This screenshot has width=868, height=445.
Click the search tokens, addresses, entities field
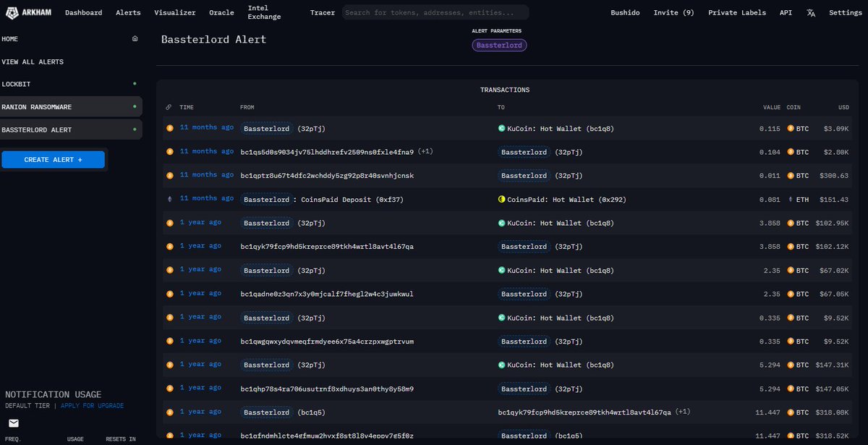coord(435,12)
